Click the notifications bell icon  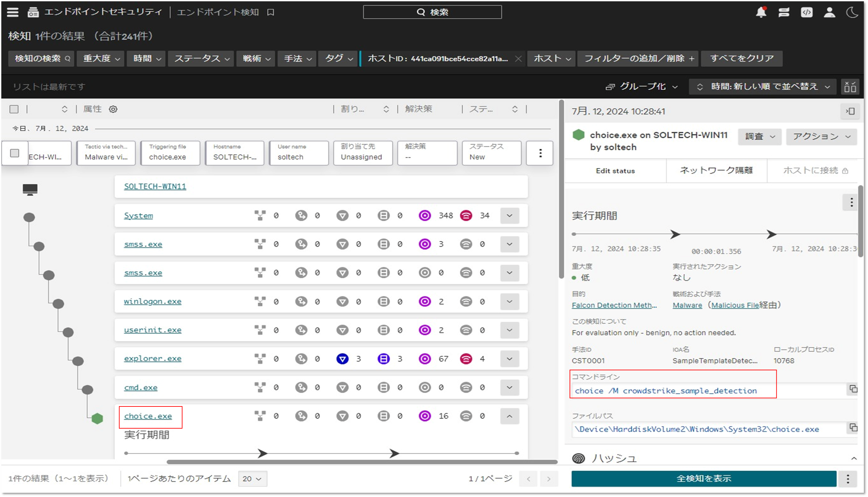coord(761,12)
